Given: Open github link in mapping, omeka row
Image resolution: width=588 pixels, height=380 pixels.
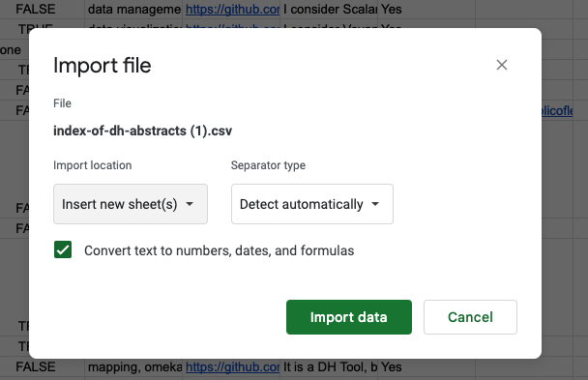Looking at the screenshot, I should coord(232,366).
